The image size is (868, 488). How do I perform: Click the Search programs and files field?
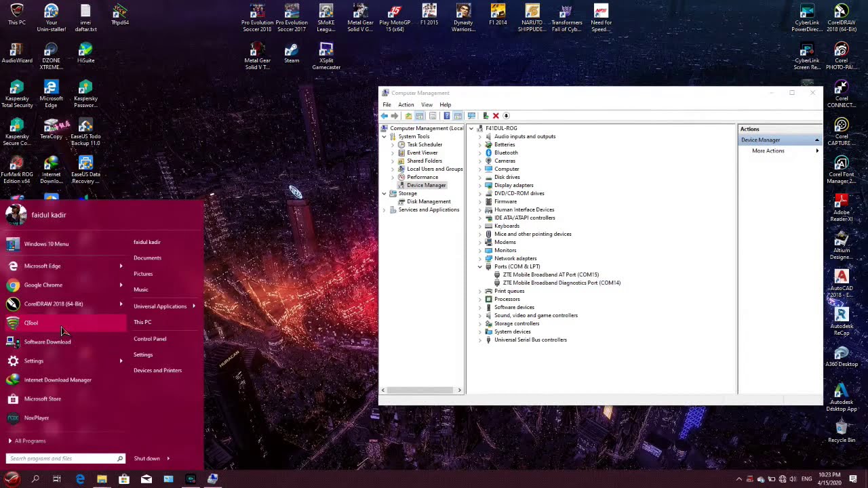pyautogui.click(x=65, y=458)
